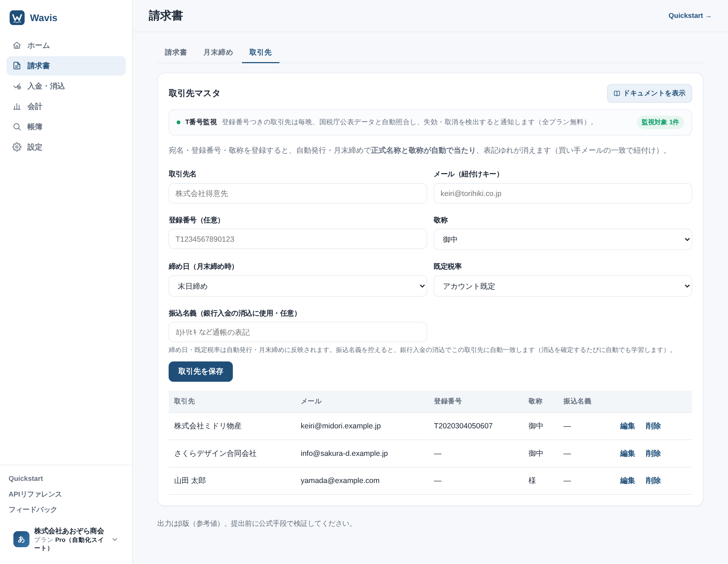Viewport: 728px width, 564px height.
Task: Switch to the 請求書 tab
Action: click(x=176, y=52)
